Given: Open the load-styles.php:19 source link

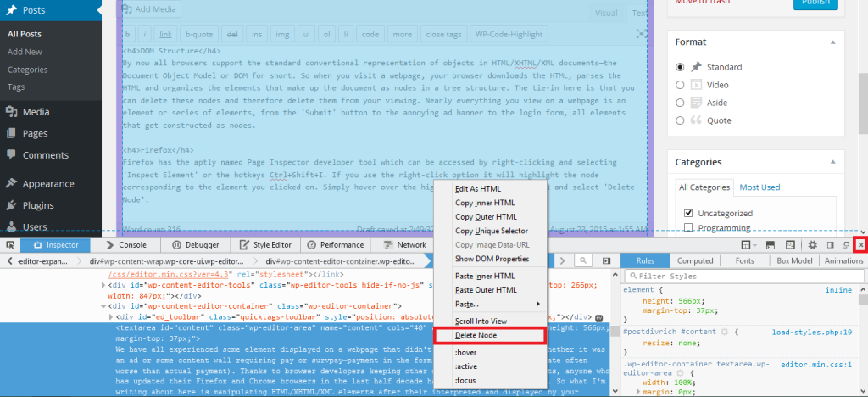Looking at the screenshot, I should (812, 333).
